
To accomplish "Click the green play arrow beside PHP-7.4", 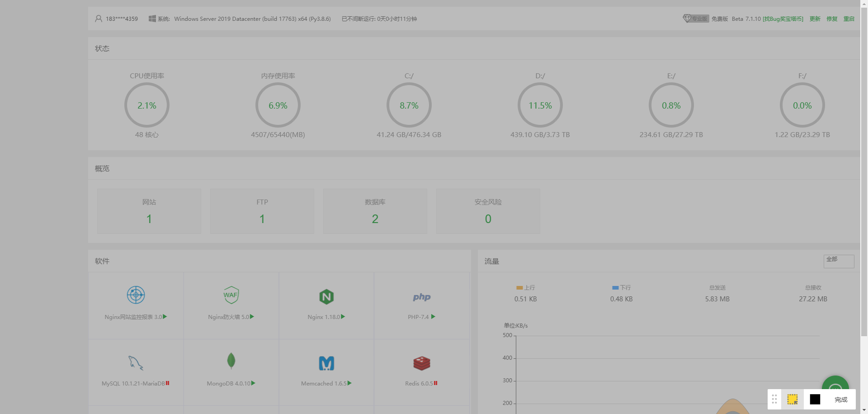I will pos(433,317).
